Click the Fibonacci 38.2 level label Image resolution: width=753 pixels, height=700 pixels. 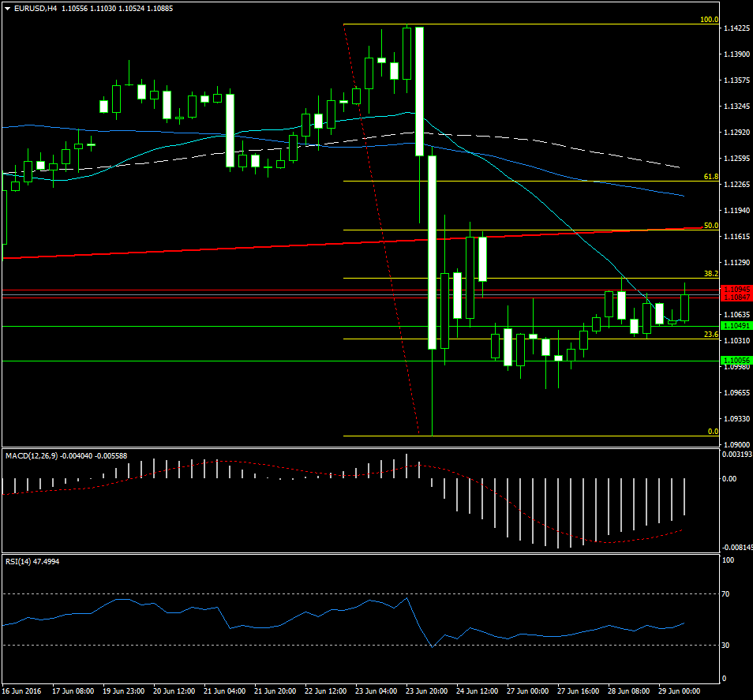(x=710, y=274)
